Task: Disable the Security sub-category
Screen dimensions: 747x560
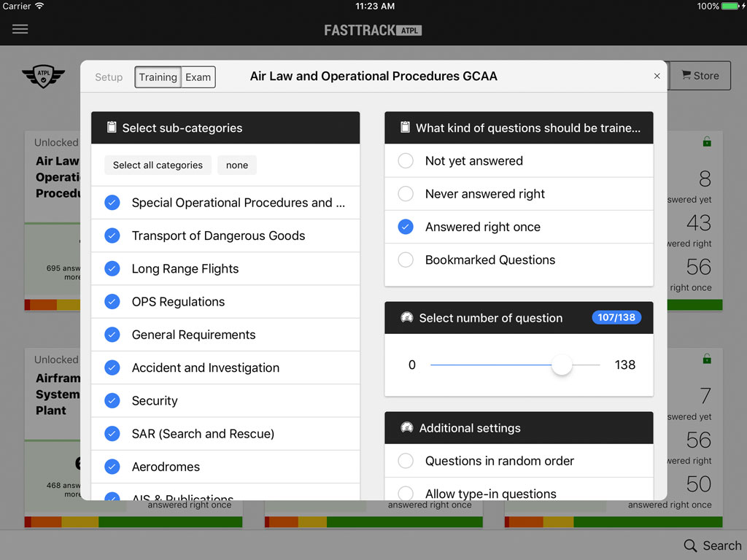Action: pyautogui.click(x=112, y=400)
